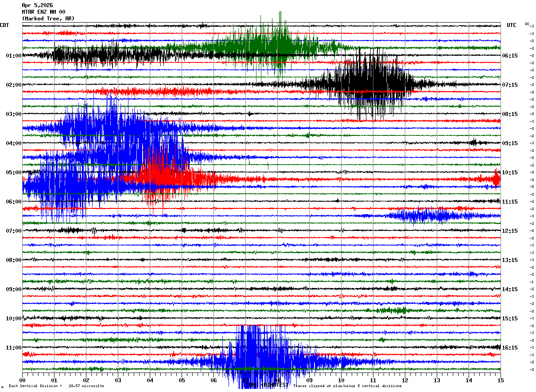This screenshot has width=536, height=392.
Task: Click the 13:15 UTC time label
Action: click(510, 260)
